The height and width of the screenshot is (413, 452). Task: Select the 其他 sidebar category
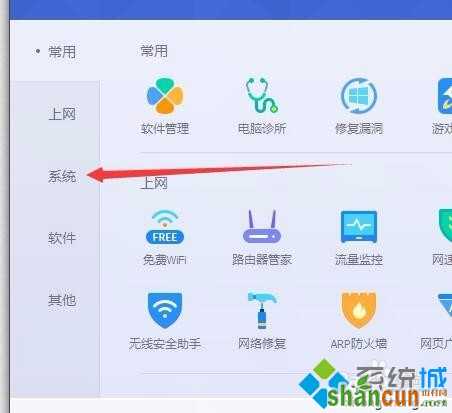click(x=62, y=300)
